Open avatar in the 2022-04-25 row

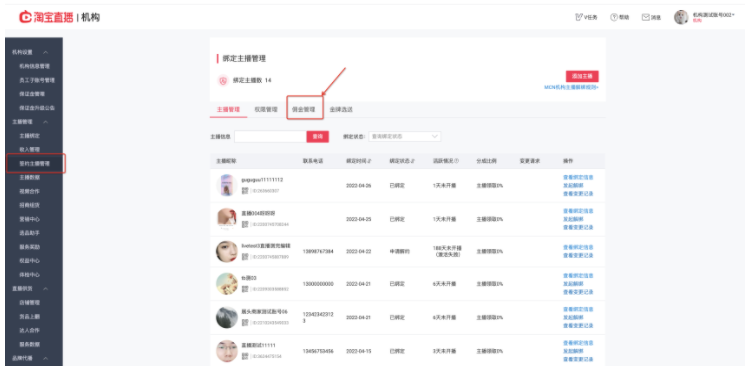tap(226, 218)
